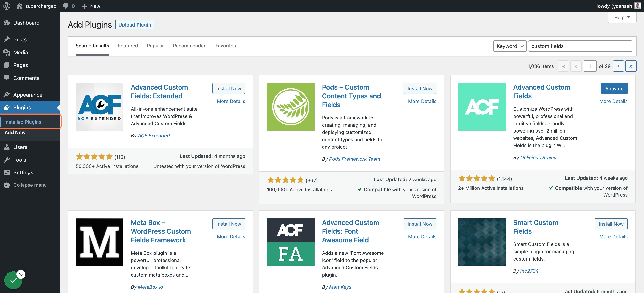Install the Pods plugin
This screenshot has width=644, height=293.
pyautogui.click(x=420, y=88)
